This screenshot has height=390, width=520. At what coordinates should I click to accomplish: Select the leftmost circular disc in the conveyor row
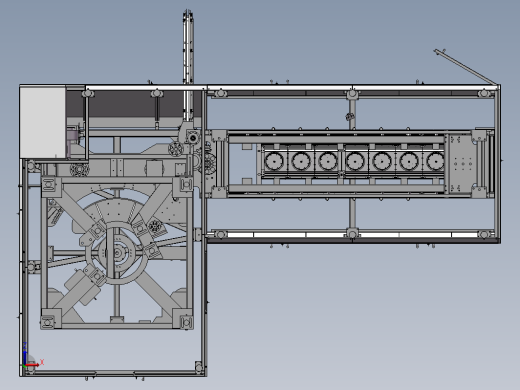(x=274, y=161)
